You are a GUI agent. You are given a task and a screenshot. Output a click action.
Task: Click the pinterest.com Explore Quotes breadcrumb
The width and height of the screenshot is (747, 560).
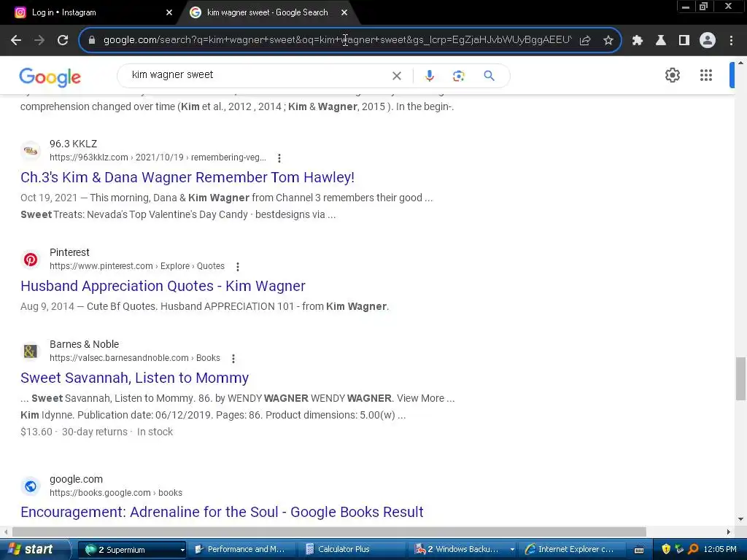coord(136,266)
